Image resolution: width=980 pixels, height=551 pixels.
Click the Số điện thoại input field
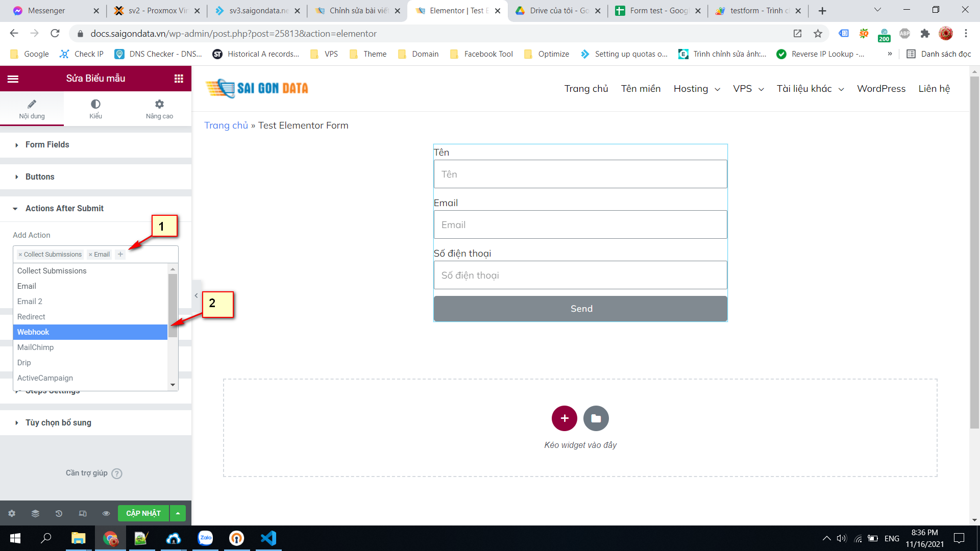pyautogui.click(x=580, y=275)
